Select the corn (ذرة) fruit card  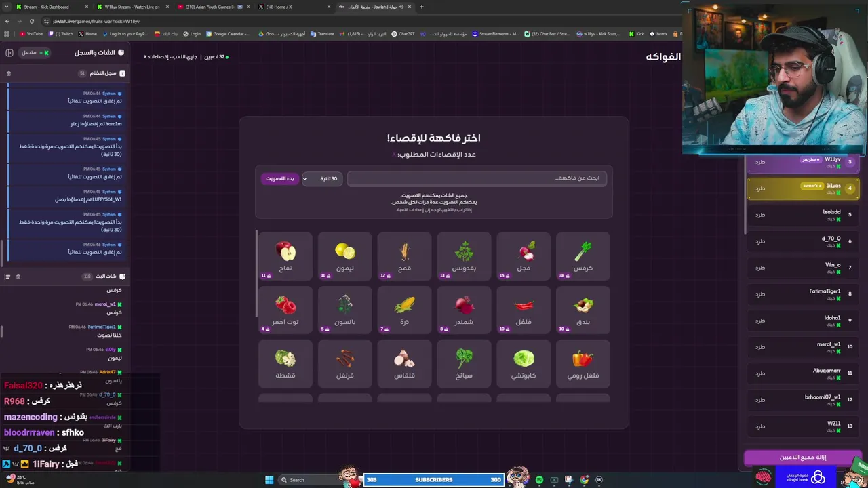(x=405, y=310)
